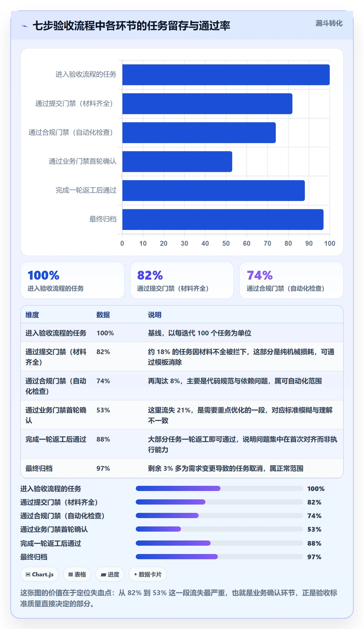Click progress bar for 通过合规门禁（自动化检查）
The height and width of the screenshot is (629, 364).
[x=219, y=515]
